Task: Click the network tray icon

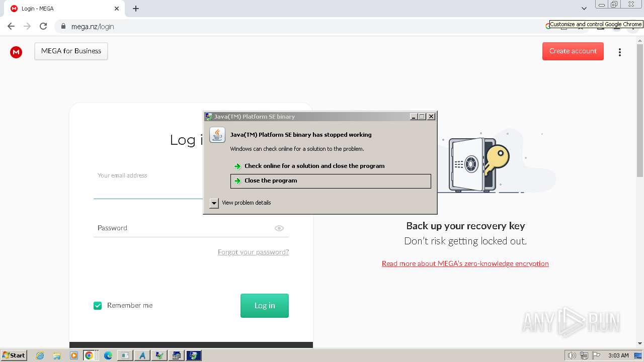Action: coord(584,355)
